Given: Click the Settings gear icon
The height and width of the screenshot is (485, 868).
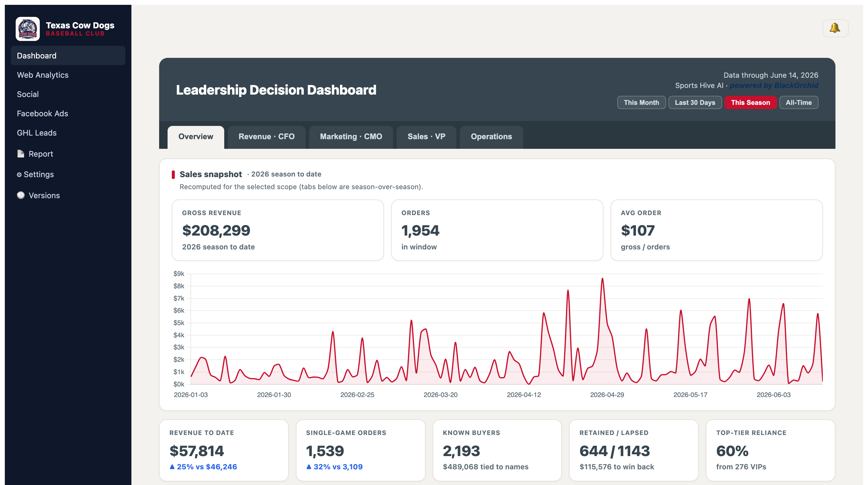Looking at the screenshot, I should (19, 174).
